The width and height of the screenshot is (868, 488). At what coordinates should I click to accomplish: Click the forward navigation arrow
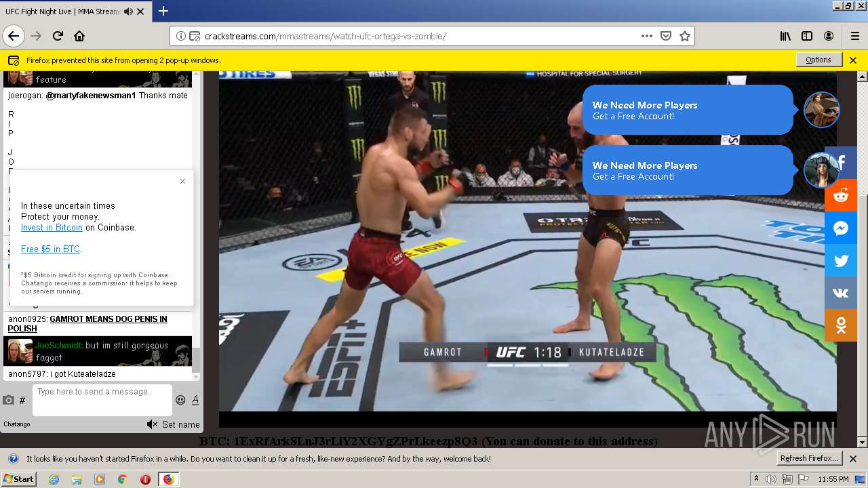coord(37,36)
